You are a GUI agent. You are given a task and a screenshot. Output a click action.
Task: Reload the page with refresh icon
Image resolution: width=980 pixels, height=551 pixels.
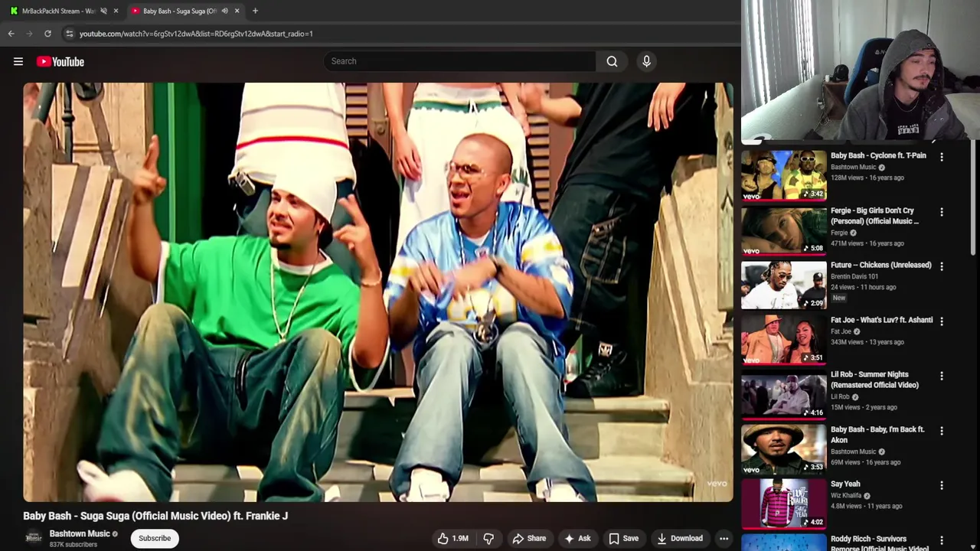[47, 34]
